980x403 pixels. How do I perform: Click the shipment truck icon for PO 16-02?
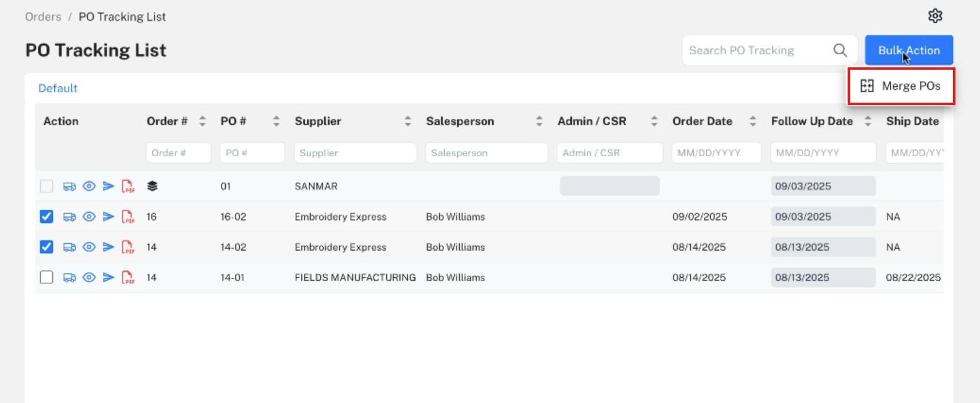[69, 216]
